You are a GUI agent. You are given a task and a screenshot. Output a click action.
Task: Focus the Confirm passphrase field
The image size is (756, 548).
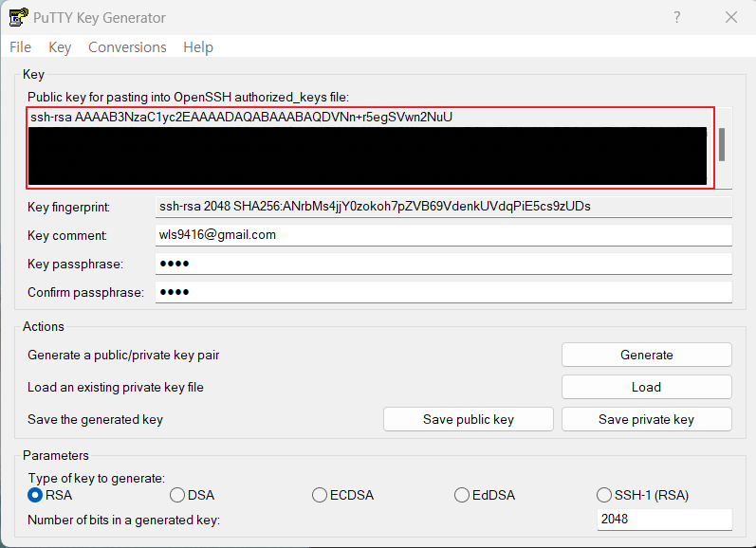444,292
